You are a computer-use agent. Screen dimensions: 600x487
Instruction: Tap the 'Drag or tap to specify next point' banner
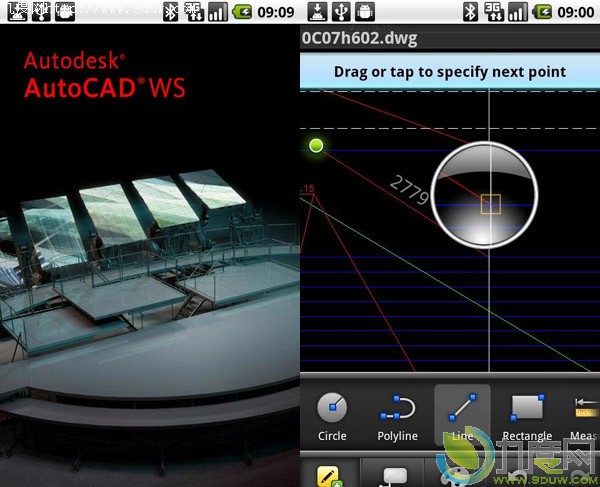(450, 72)
